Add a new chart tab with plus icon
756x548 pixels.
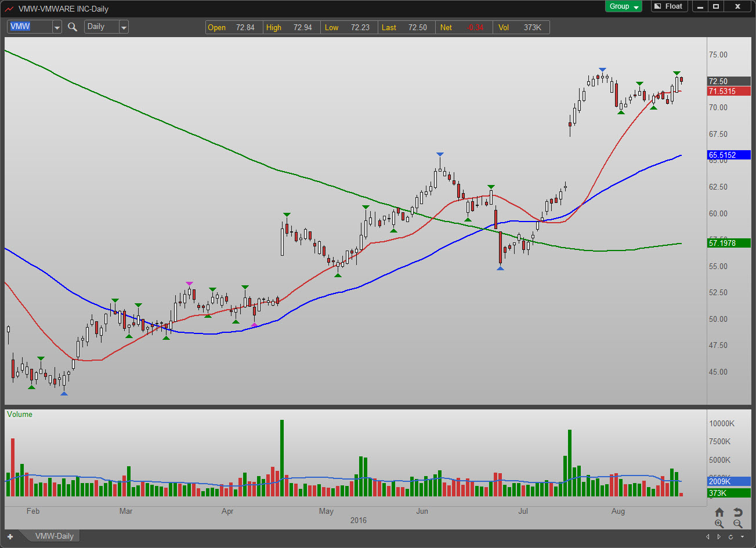pos(10,536)
